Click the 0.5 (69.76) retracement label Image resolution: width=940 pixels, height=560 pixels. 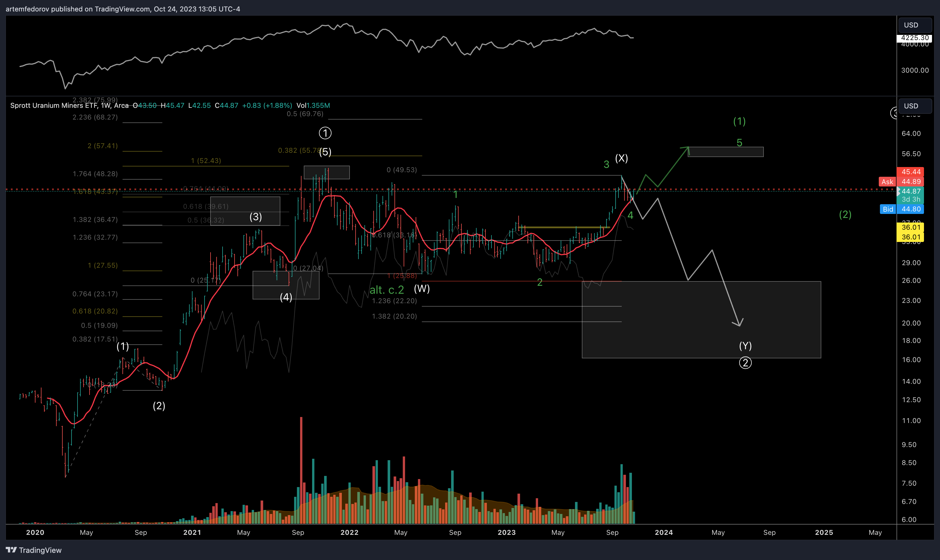tap(305, 114)
